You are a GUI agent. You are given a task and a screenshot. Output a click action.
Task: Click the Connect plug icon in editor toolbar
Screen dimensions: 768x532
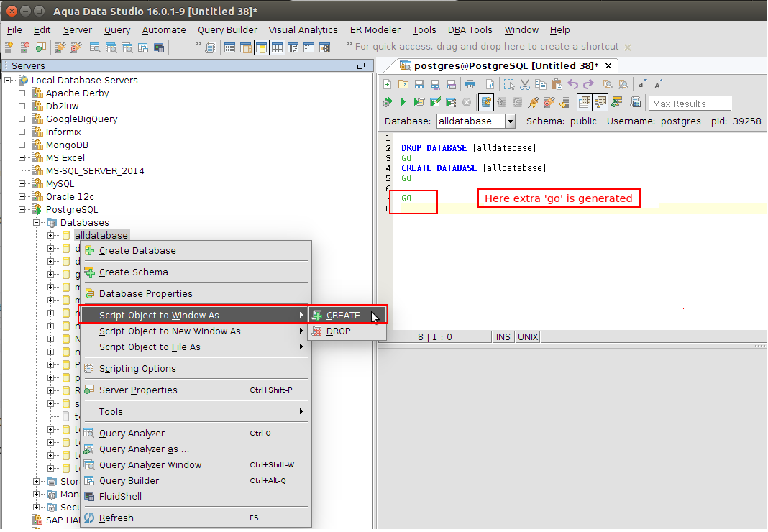click(x=533, y=102)
